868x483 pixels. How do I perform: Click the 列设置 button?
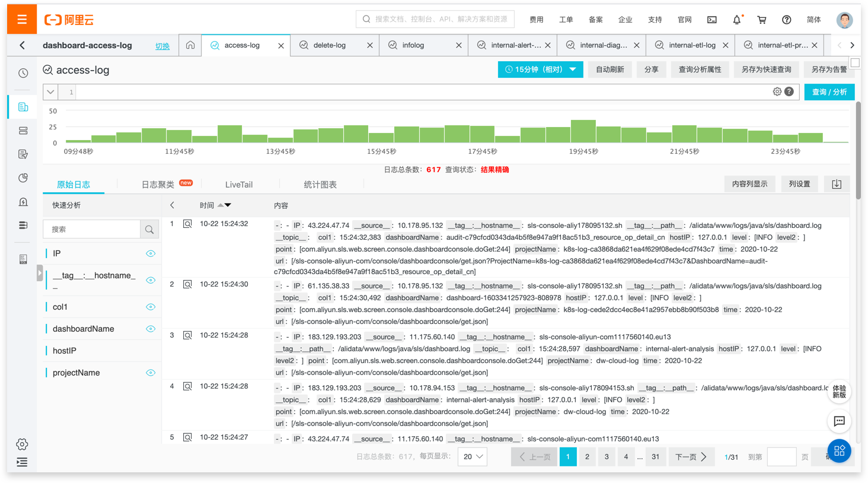(800, 184)
